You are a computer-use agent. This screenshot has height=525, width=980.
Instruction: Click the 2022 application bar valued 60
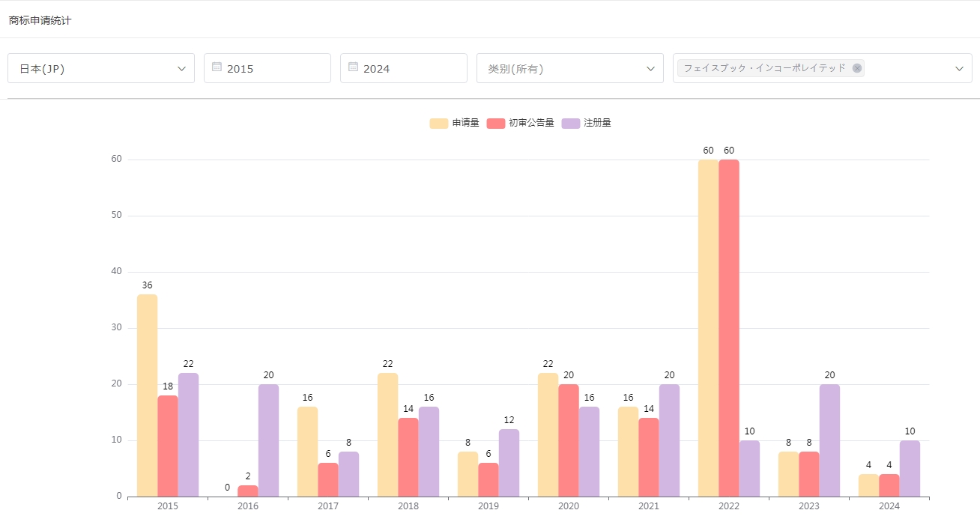(x=708, y=328)
